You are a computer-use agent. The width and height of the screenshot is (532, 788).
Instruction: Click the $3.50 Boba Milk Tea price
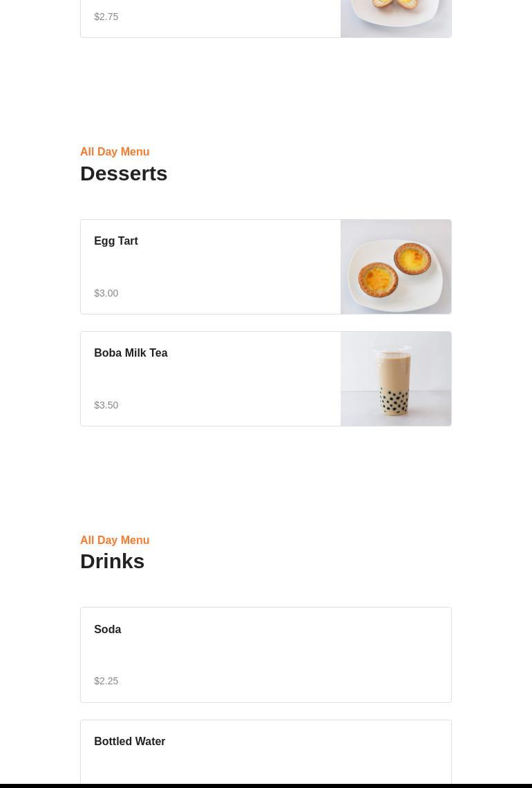[106, 405]
